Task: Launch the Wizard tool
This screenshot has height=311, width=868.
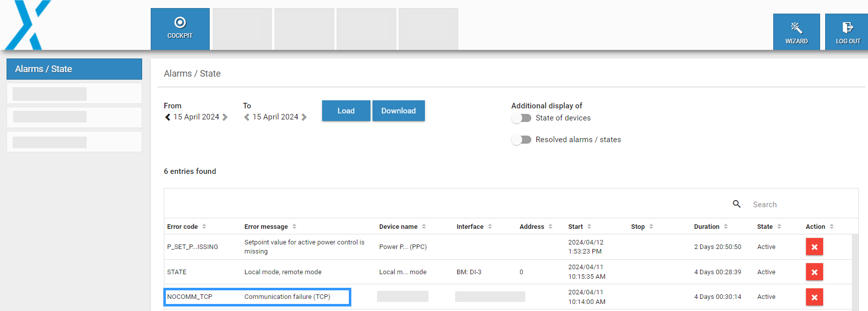Action: coord(796,32)
